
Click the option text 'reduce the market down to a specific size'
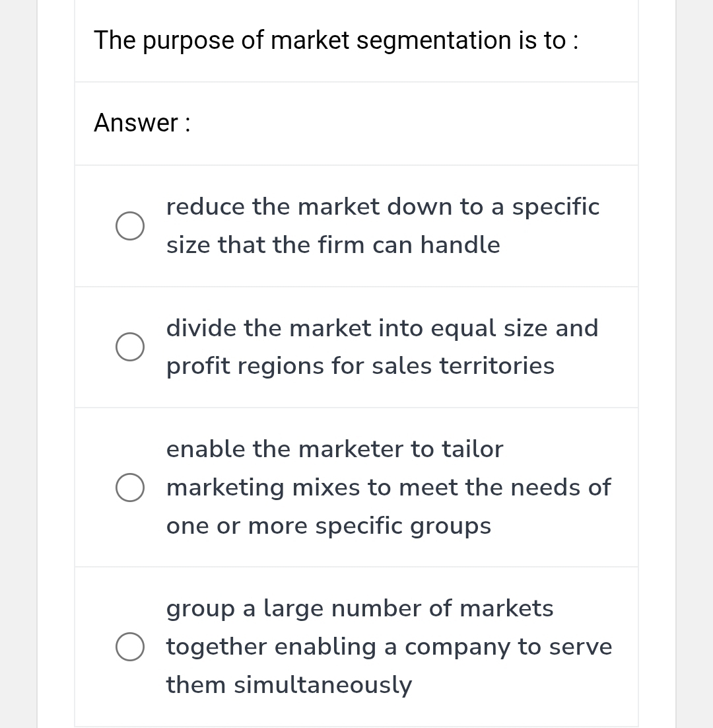(x=383, y=225)
